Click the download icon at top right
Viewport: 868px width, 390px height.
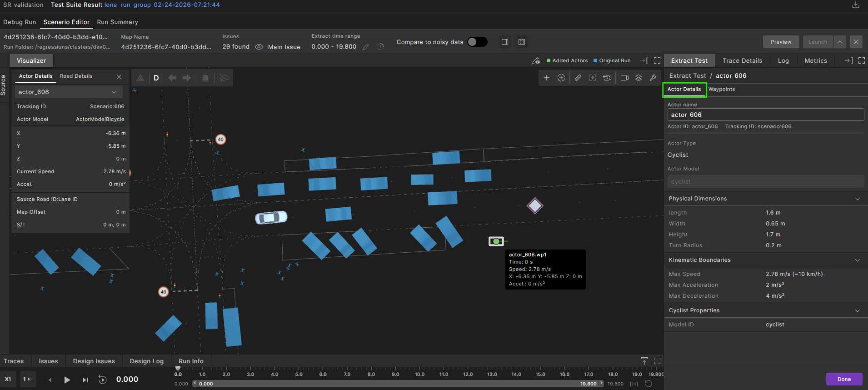pyautogui.click(x=855, y=5)
